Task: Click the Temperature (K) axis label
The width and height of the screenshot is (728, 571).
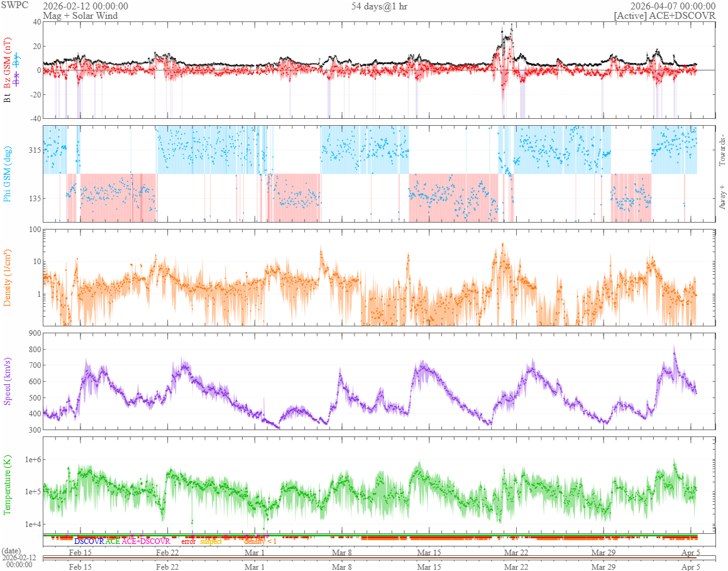Action: click(8, 485)
